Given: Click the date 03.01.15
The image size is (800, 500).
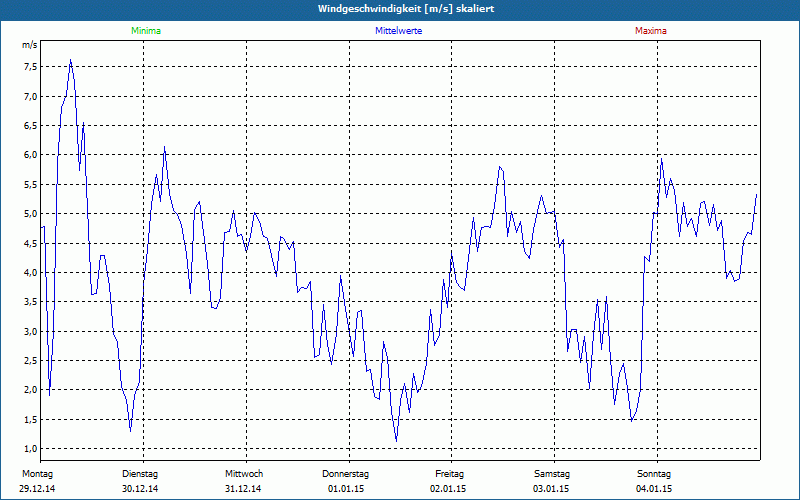Looking at the screenshot, I should (x=551, y=489).
